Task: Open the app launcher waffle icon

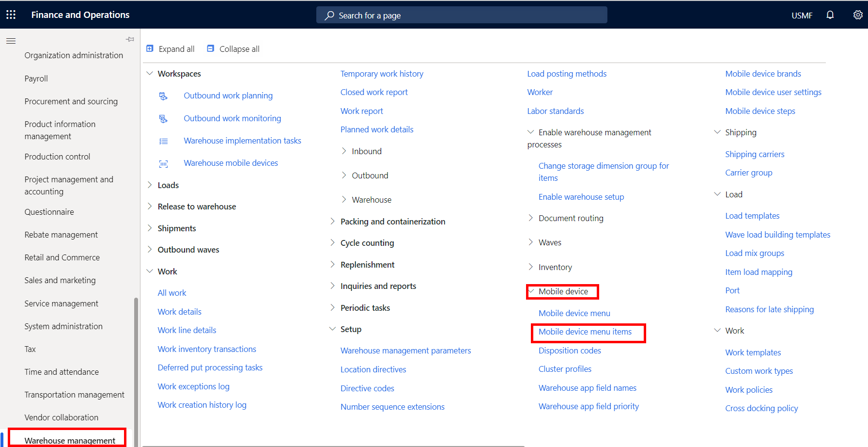Action: pos(10,15)
